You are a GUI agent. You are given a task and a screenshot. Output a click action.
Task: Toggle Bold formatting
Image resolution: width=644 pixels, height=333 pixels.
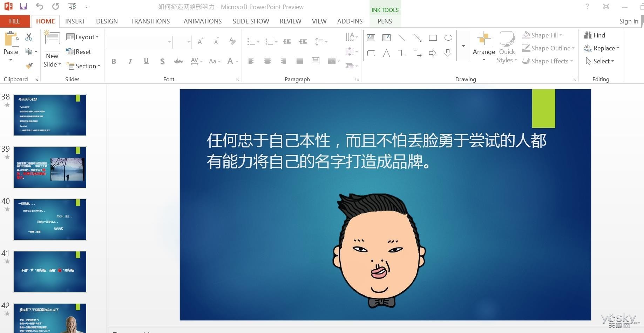click(x=114, y=61)
